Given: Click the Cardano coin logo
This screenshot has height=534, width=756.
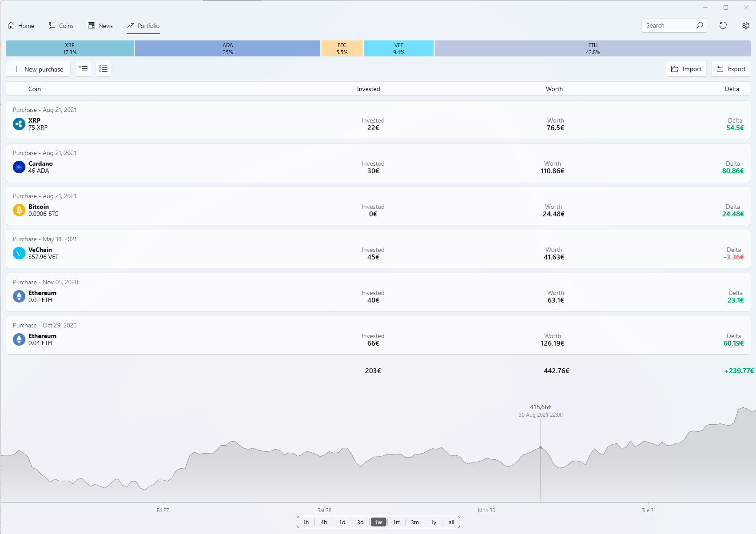Looking at the screenshot, I should 19,167.
